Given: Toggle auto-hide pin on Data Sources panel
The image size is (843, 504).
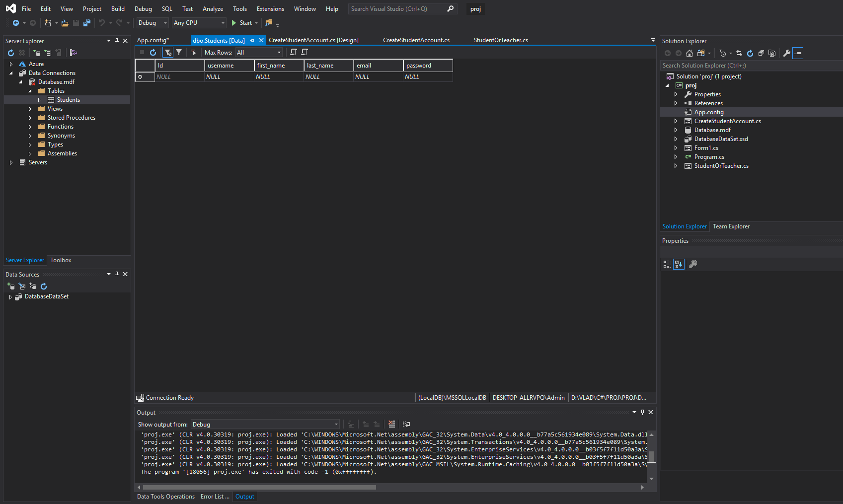Looking at the screenshot, I should (117, 274).
